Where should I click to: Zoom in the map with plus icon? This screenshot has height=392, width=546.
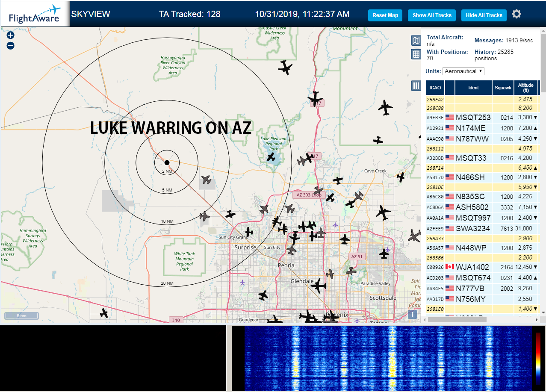point(11,35)
